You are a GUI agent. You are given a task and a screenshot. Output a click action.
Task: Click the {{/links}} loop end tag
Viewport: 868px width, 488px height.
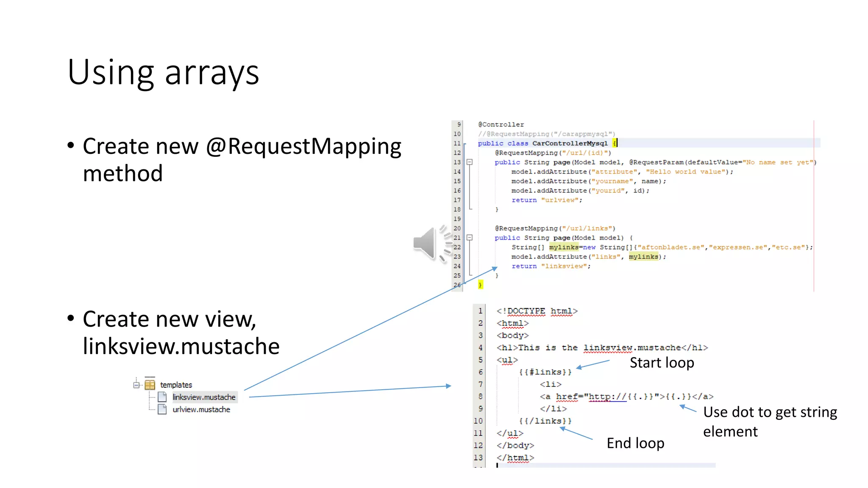[x=545, y=421]
